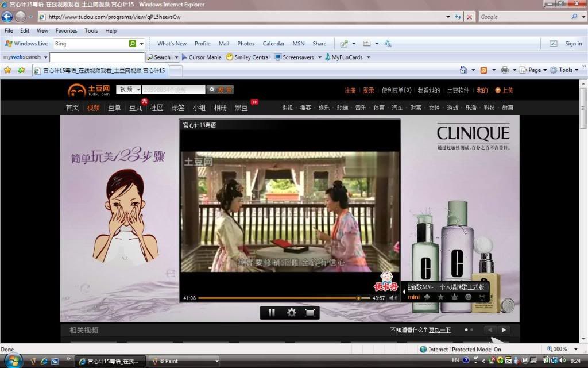This screenshot has width=588, height=368.
Task: Click the 登录 login link
Action: pos(368,90)
